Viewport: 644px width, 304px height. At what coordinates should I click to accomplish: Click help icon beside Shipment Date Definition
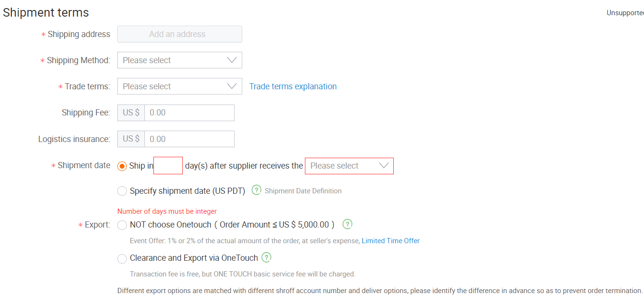point(256,190)
